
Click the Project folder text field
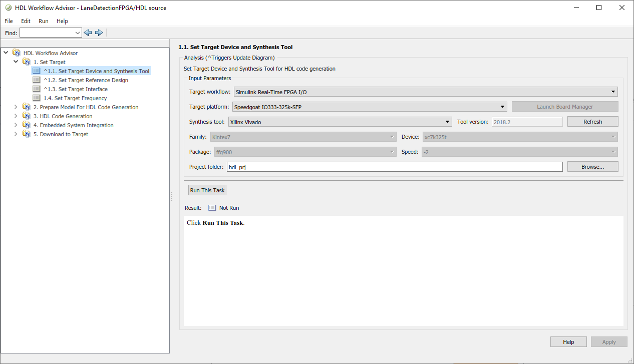click(394, 167)
